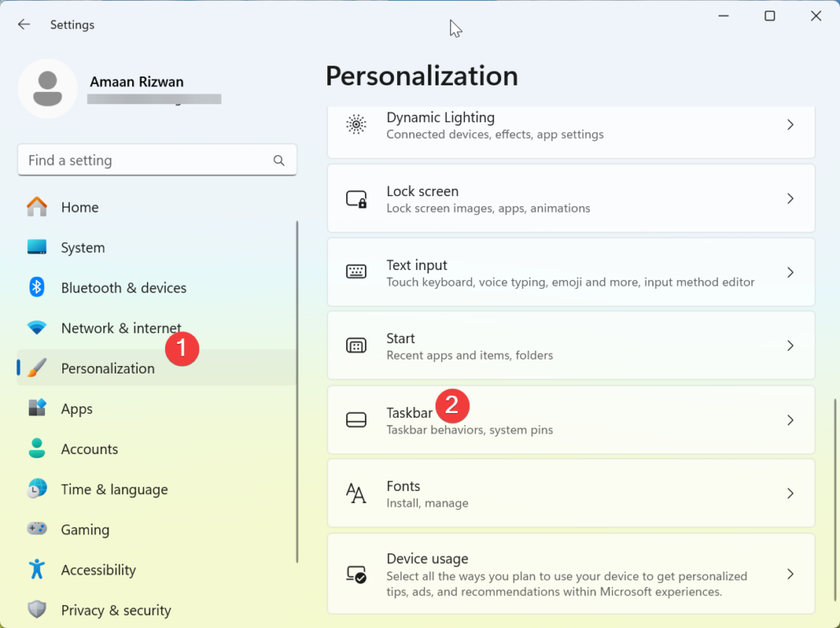
Task: Open Accounts settings section
Action: (157, 448)
